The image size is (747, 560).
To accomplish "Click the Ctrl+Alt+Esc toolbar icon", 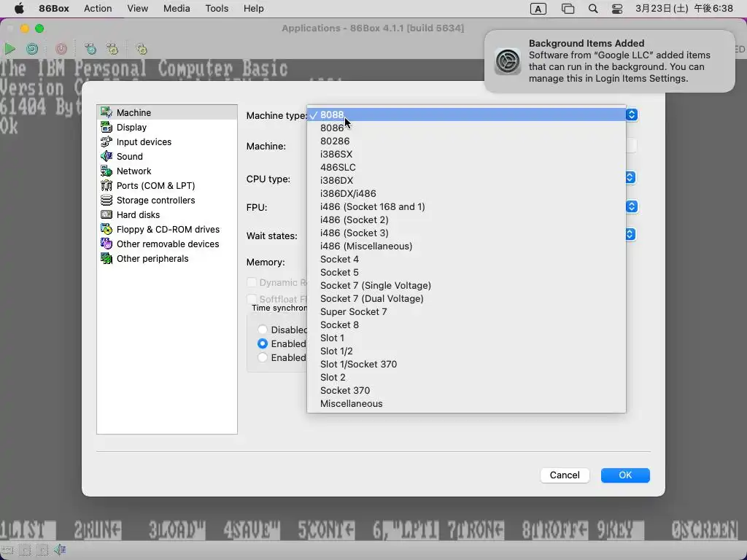I will tap(112, 49).
